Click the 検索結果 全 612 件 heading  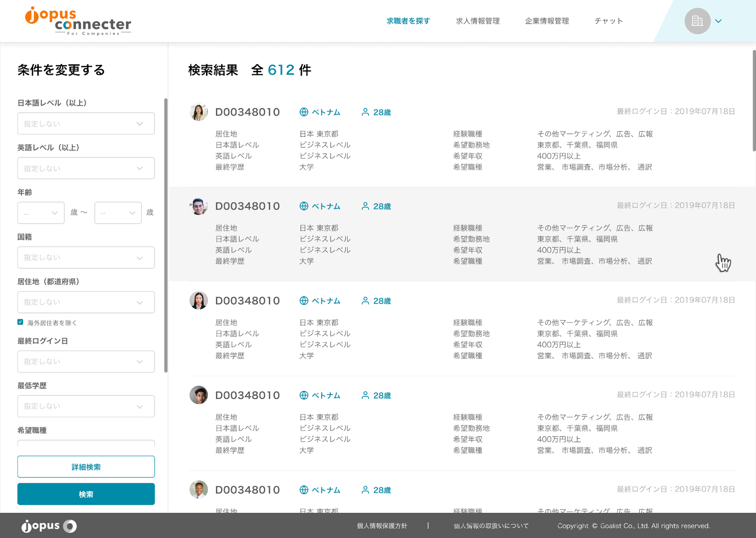click(x=249, y=70)
